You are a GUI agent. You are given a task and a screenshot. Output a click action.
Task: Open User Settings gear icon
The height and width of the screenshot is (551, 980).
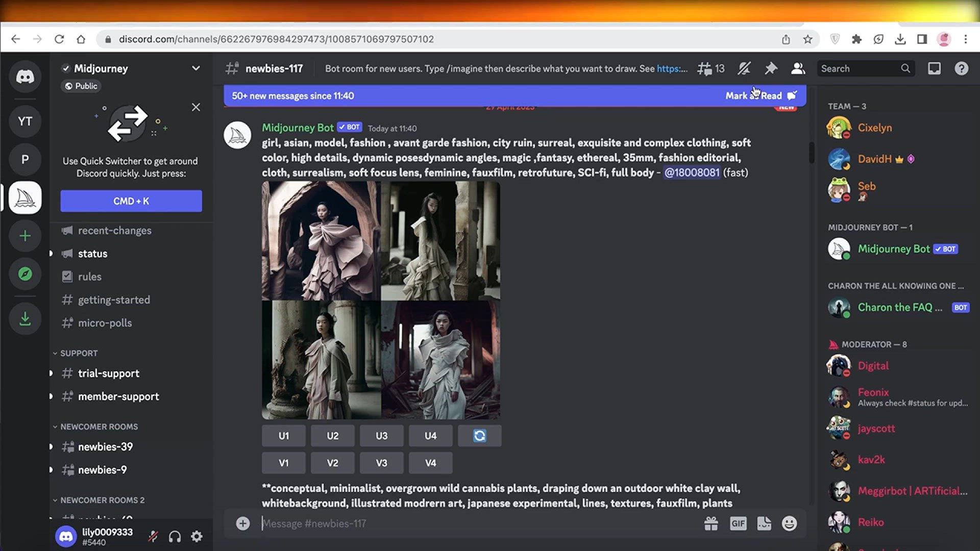[197, 536]
